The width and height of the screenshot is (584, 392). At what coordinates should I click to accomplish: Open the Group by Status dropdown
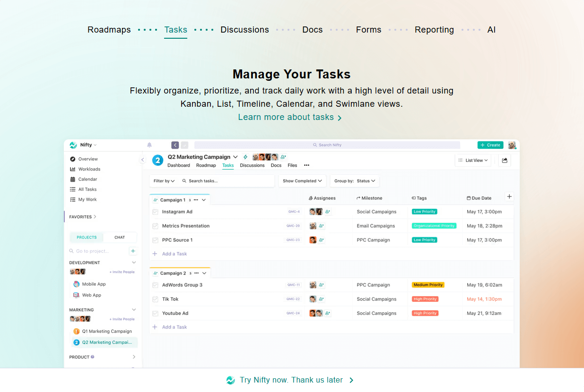355,181
